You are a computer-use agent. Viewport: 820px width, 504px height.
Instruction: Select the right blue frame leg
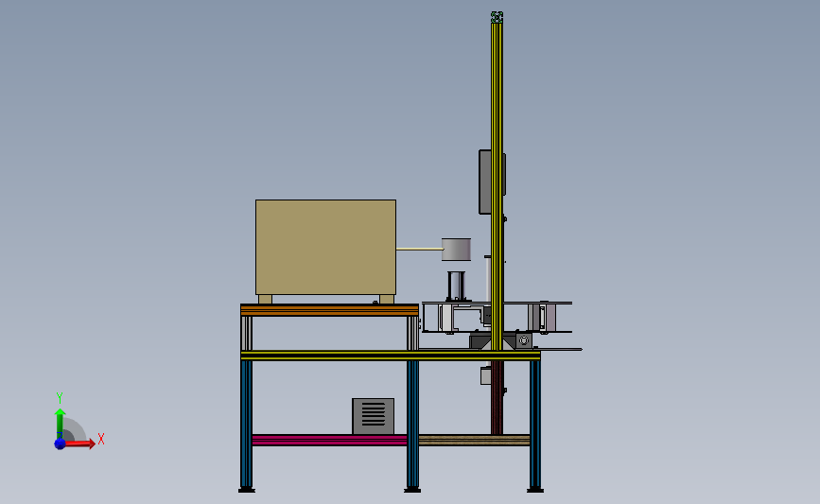click(x=535, y=424)
